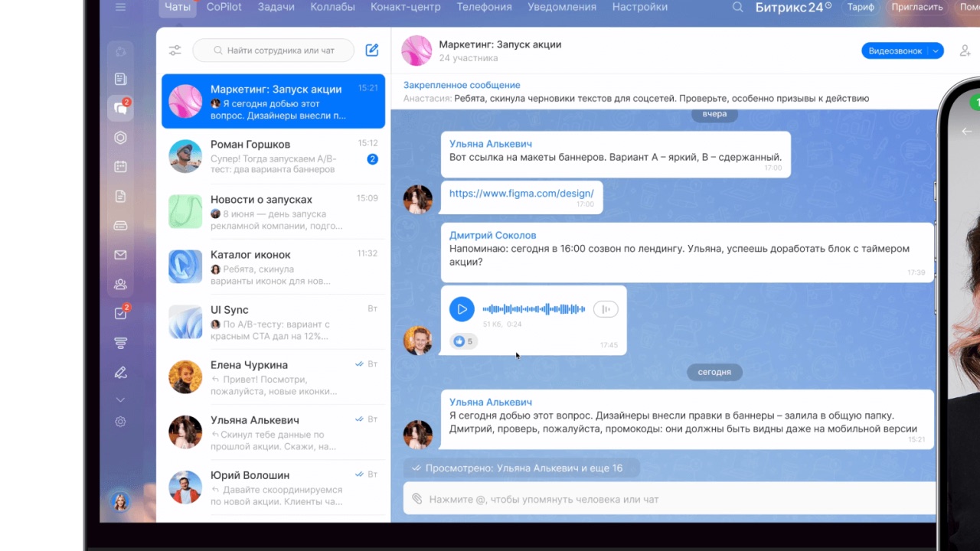The width and height of the screenshot is (980, 551).
Task: Open Роман Горшков chat
Action: [273, 156]
